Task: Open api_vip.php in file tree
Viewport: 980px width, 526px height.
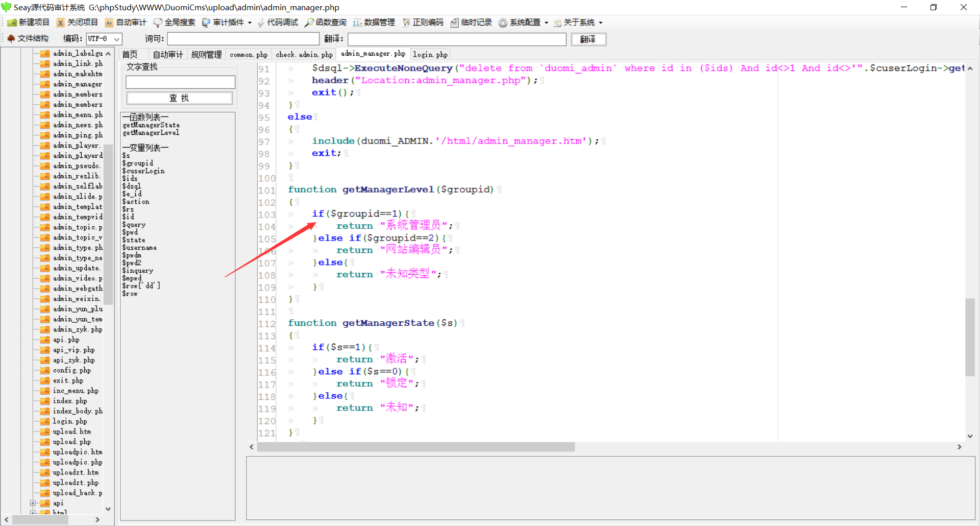Action: coord(73,349)
